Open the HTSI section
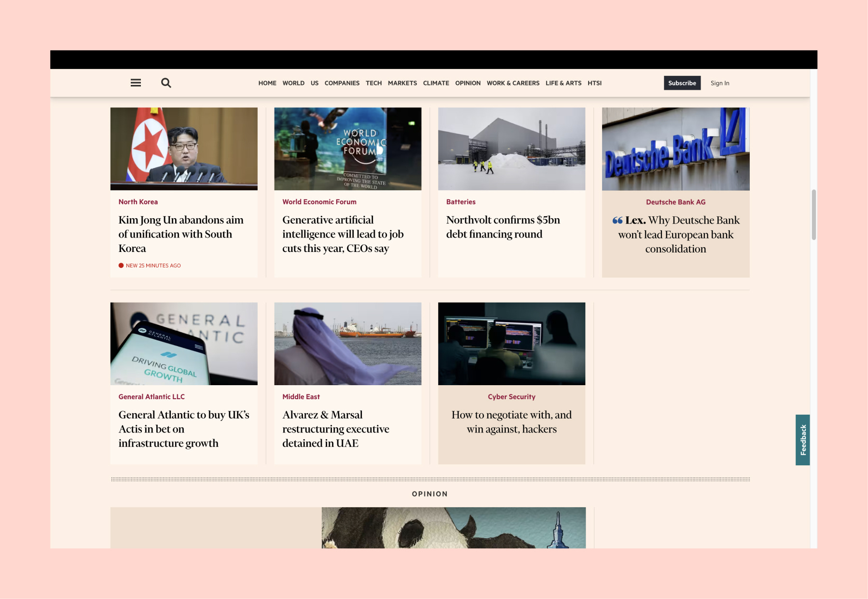 [594, 83]
